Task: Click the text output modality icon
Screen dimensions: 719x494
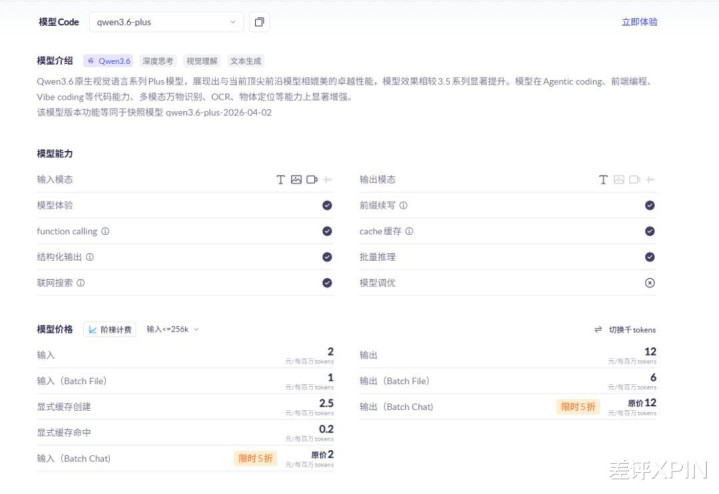Action: [x=603, y=179]
